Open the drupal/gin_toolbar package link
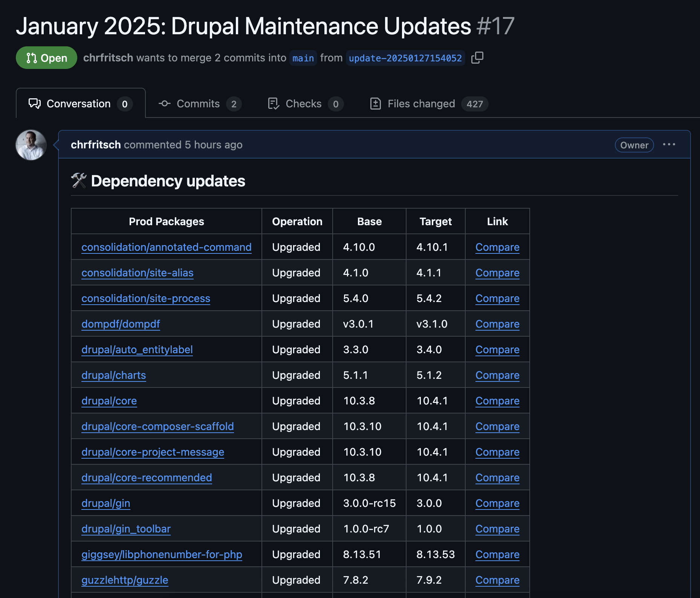The height and width of the screenshot is (598, 700). [126, 529]
